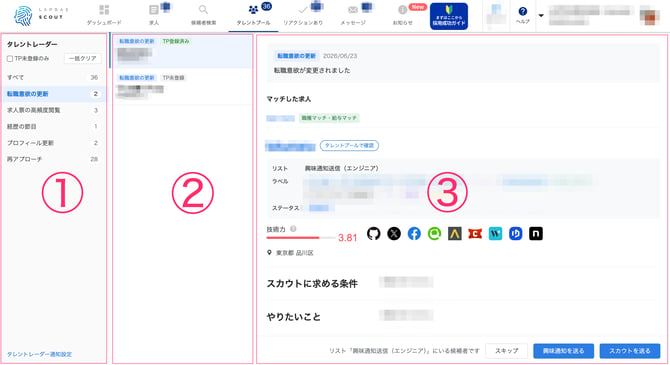Image resolution: width=670 pixels, height=365 pixels.
Task: Click the location pin by 東京都 品川区
Action: (x=269, y=253)
